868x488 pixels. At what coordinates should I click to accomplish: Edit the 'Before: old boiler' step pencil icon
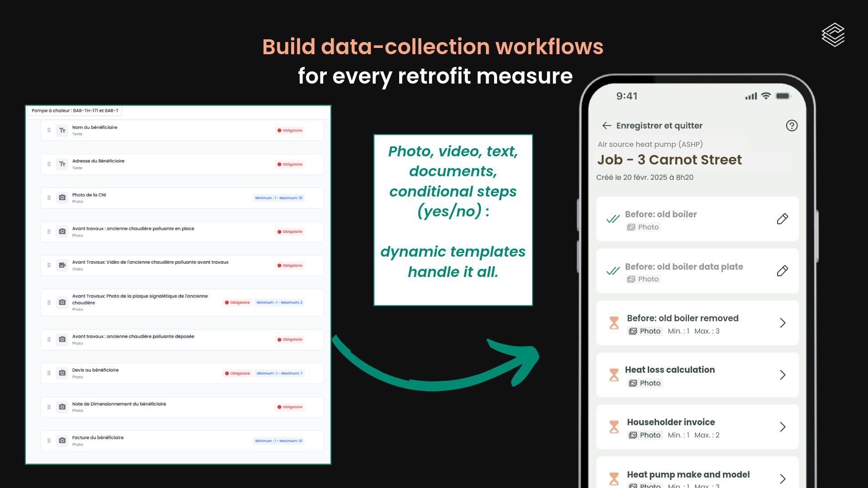point(783,219)
